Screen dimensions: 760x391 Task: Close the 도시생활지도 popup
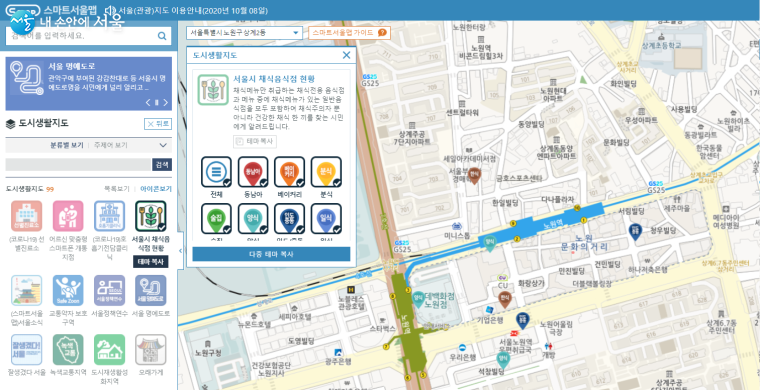[x=347, y=55]
